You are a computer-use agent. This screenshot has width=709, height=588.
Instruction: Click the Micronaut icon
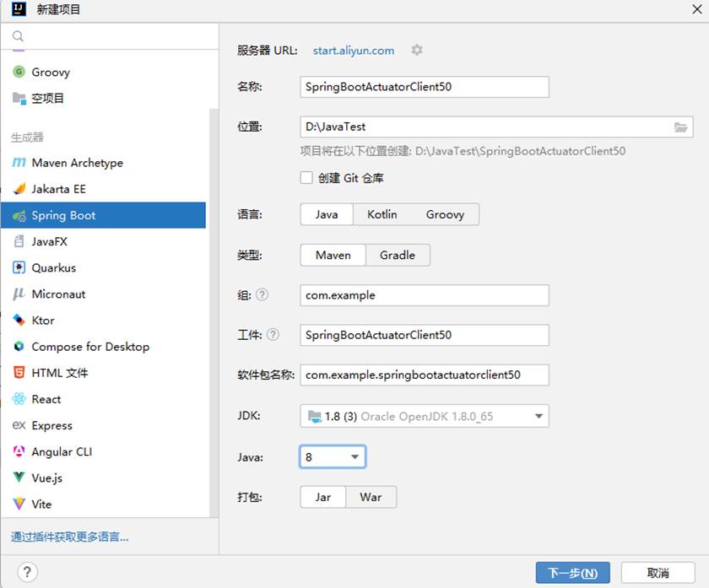pyautogui.click(x=19, y=294)
